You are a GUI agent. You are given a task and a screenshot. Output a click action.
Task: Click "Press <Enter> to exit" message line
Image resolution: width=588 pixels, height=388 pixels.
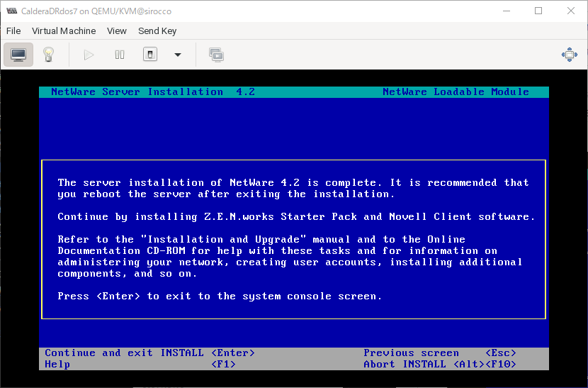pos(220,296)
